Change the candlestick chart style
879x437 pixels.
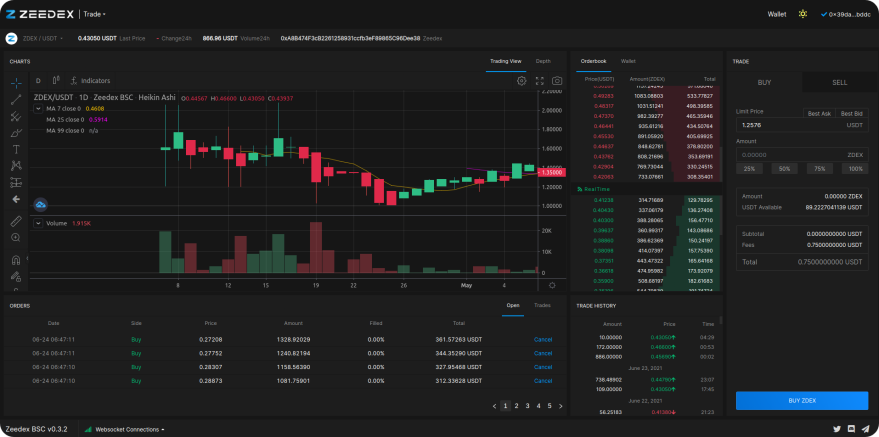(x=57, y=80)
